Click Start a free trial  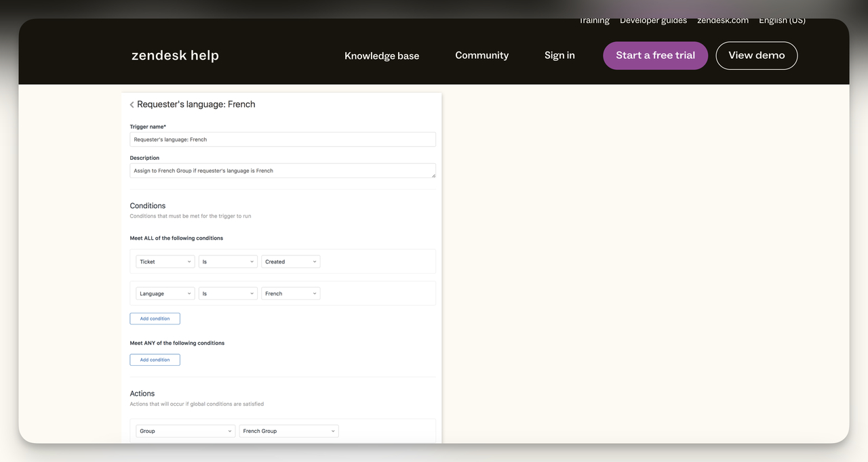click(x=655, y=56)
